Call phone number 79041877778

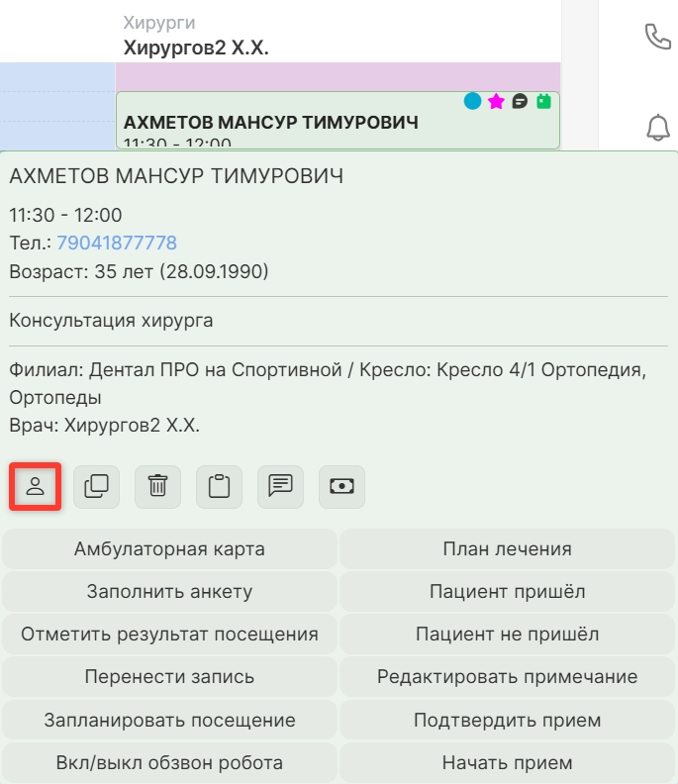click(116, 243)
